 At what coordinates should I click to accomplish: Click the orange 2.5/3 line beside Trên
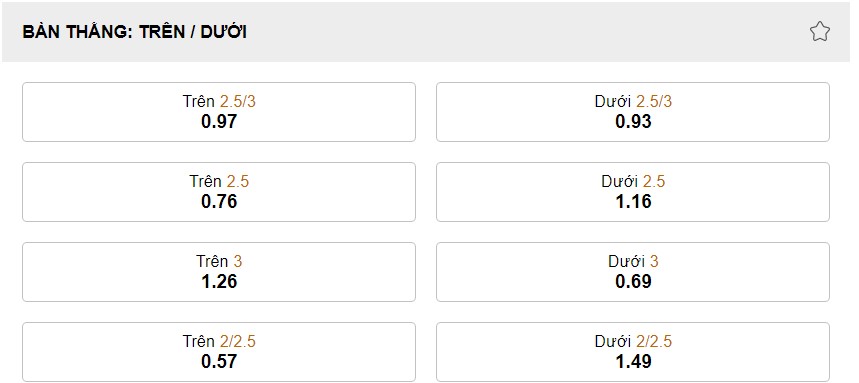click(x=238, y=101)
